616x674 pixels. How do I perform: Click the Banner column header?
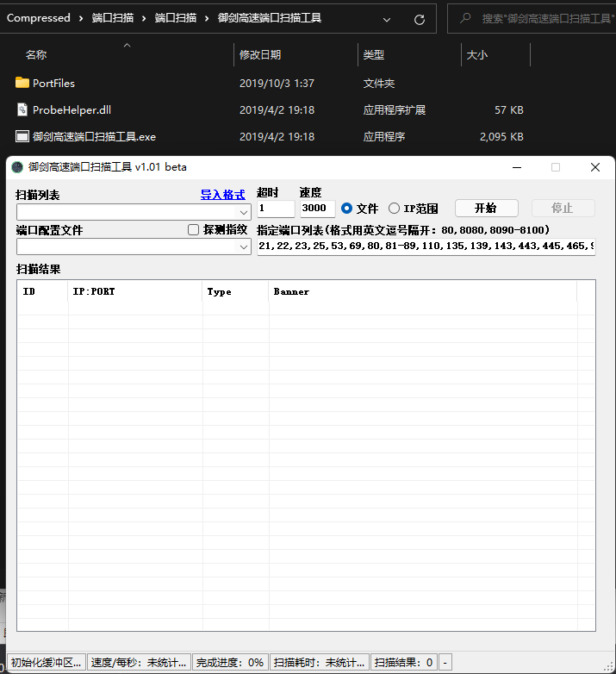(x=423, y=291)
